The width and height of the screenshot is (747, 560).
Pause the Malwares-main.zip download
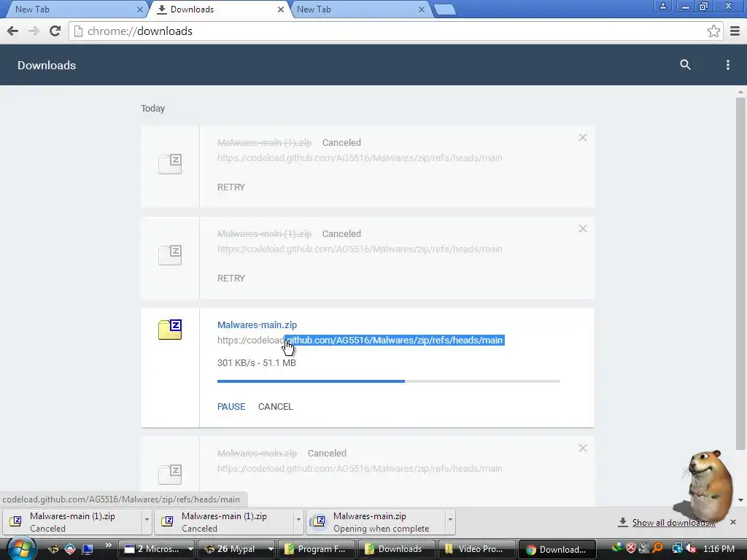click(x=231, y=407)
